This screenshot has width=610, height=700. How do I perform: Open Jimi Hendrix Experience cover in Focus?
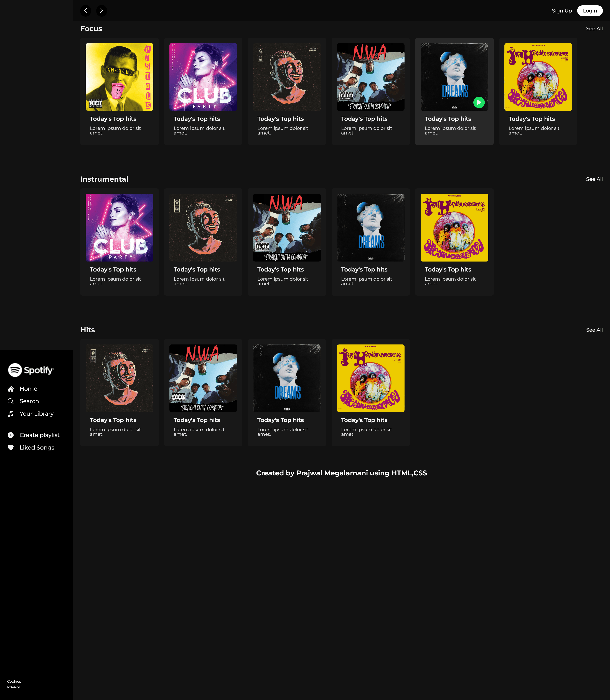[x=538, y=77]
